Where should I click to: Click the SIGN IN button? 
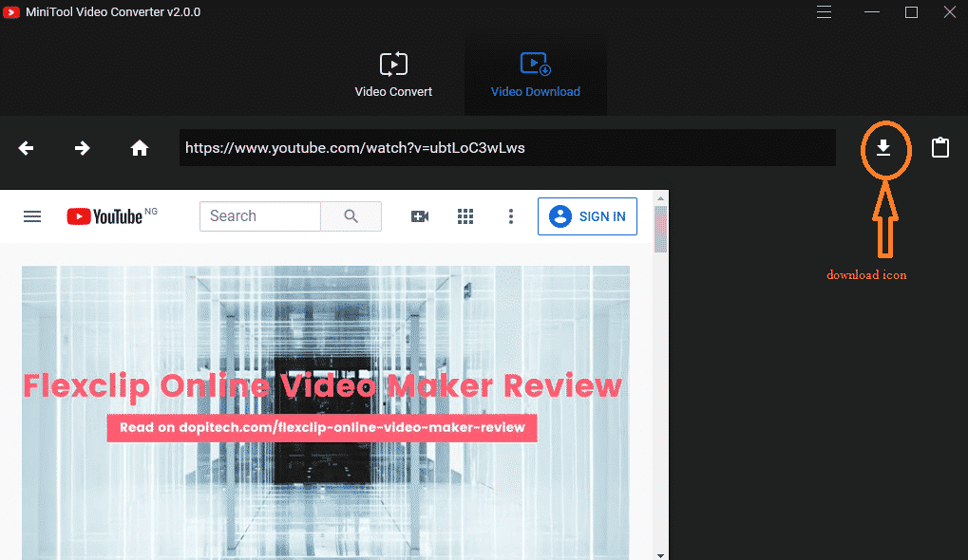(587, 215)
